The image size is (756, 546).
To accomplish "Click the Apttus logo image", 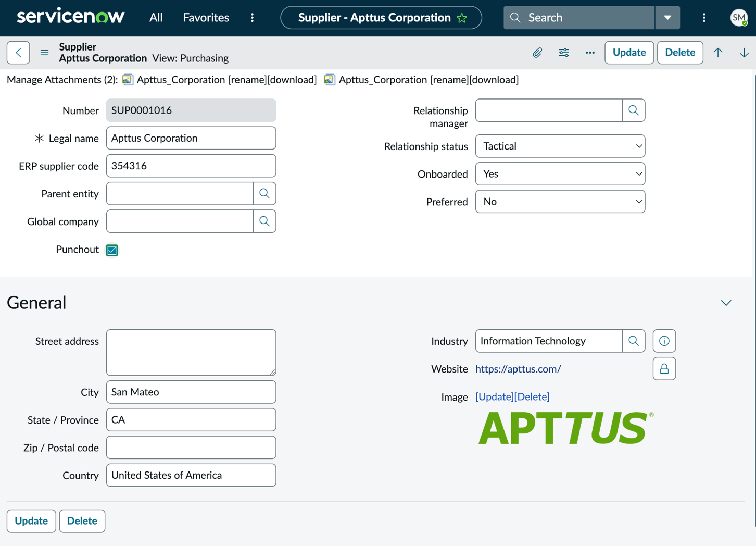I will (566, 428).
